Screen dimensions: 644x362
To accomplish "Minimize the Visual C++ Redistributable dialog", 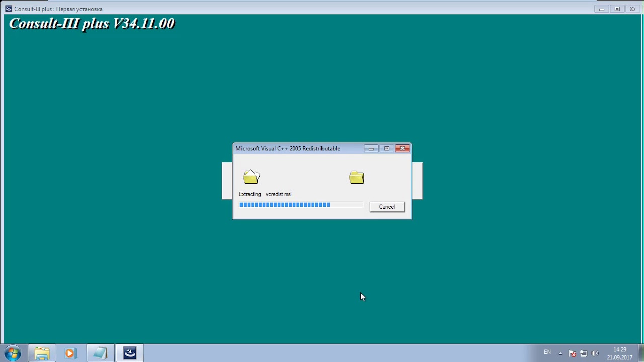I will coord(371,148).
